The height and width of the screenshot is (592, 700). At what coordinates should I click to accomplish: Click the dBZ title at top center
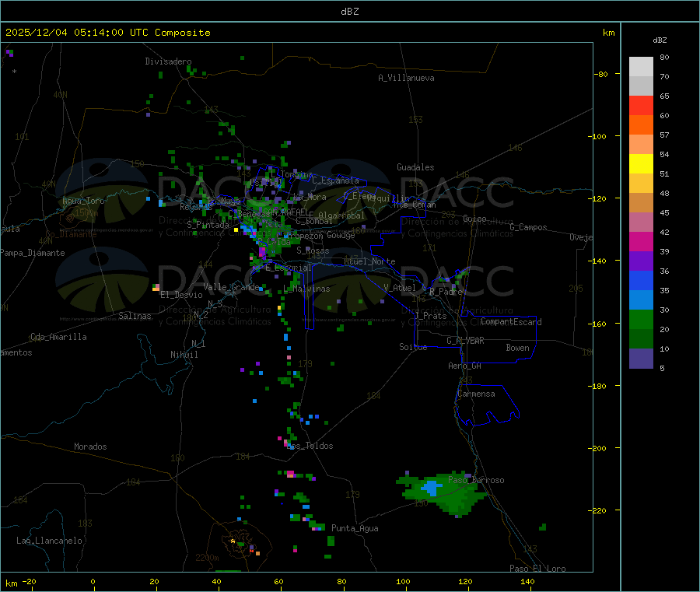click(349, 12)
